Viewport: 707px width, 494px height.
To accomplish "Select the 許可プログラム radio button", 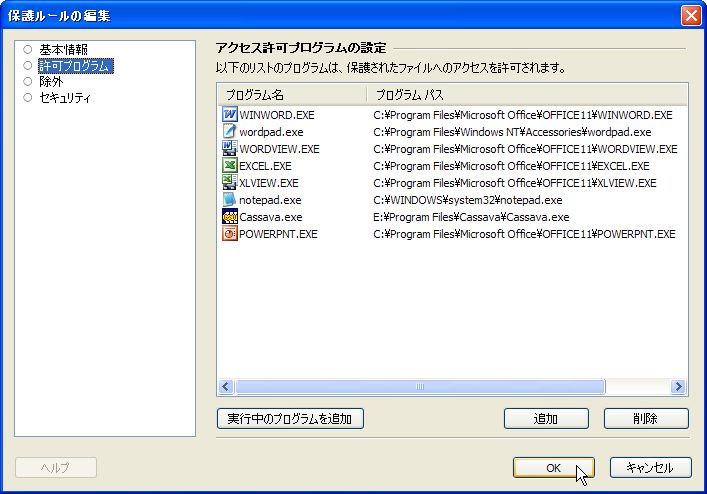I will tap(28, 65).
